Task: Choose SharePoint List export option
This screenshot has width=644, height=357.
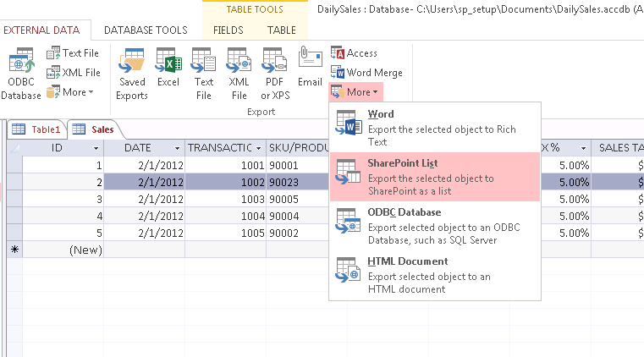Action: [434, 177]
